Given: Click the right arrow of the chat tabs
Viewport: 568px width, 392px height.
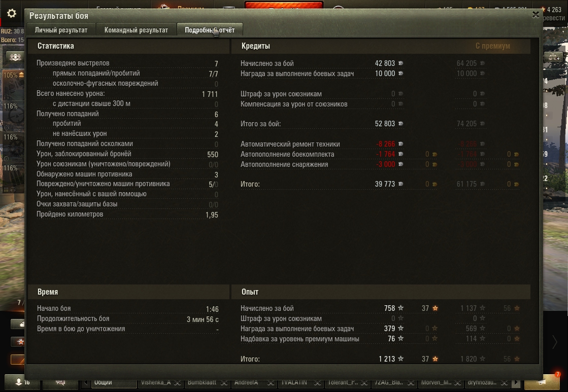Looking at the screenshot, I should click(516, 382).
